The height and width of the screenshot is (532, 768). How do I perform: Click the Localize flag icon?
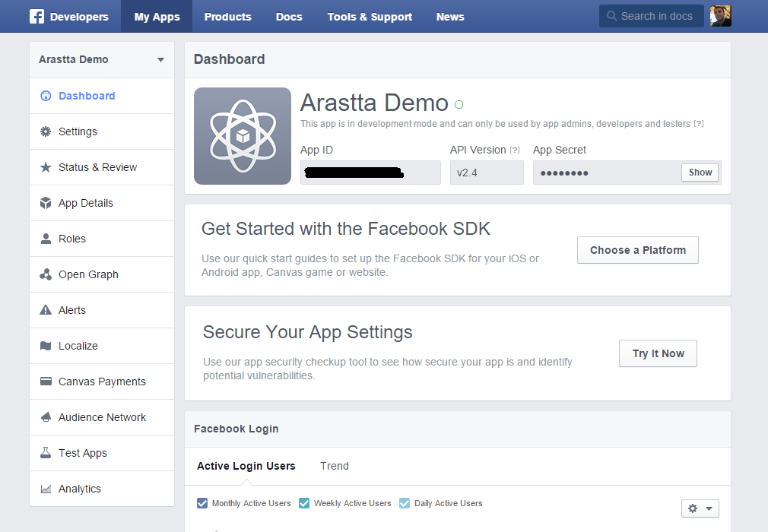coord(46,346)
